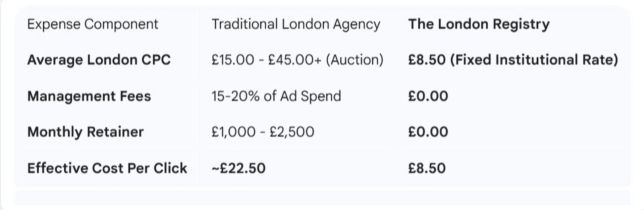Click the £1,000 - £2,500 retainer cell
Image resolution: width=644 pixels, height=210 pixels.
click(x=263, y=132)
